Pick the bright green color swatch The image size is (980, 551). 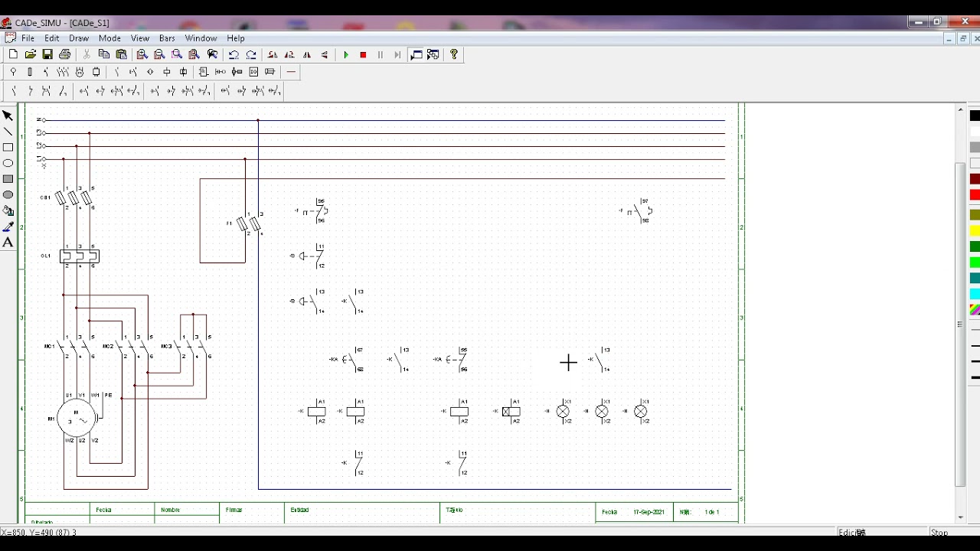975,262
